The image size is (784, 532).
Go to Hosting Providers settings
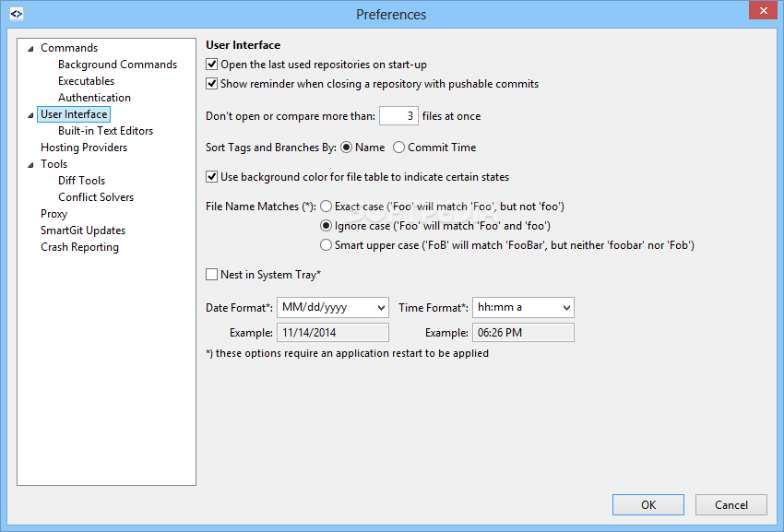click(x=84, y=148)
